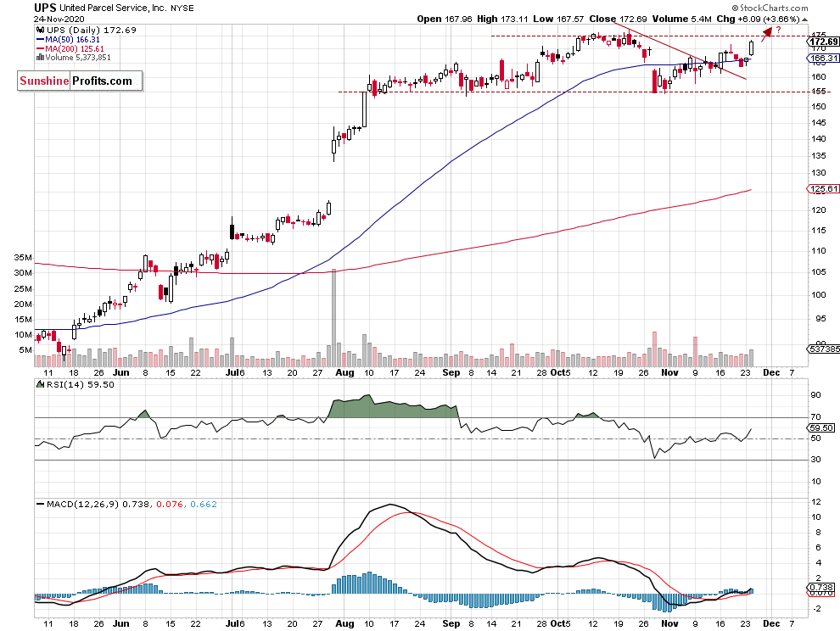Select the UPS ticker symbol in the title

(45, 8)
